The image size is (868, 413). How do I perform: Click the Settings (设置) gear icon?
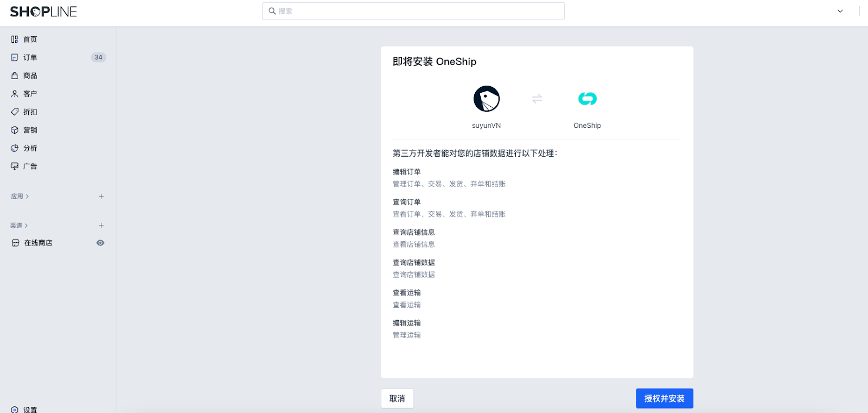(15, 410)
